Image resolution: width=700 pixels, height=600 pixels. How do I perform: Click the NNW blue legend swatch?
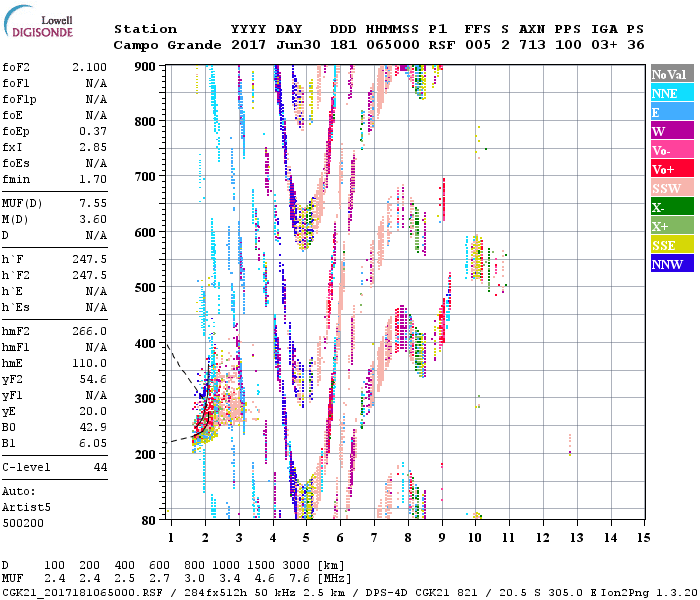pyautogui.click(x=671, y=264)
